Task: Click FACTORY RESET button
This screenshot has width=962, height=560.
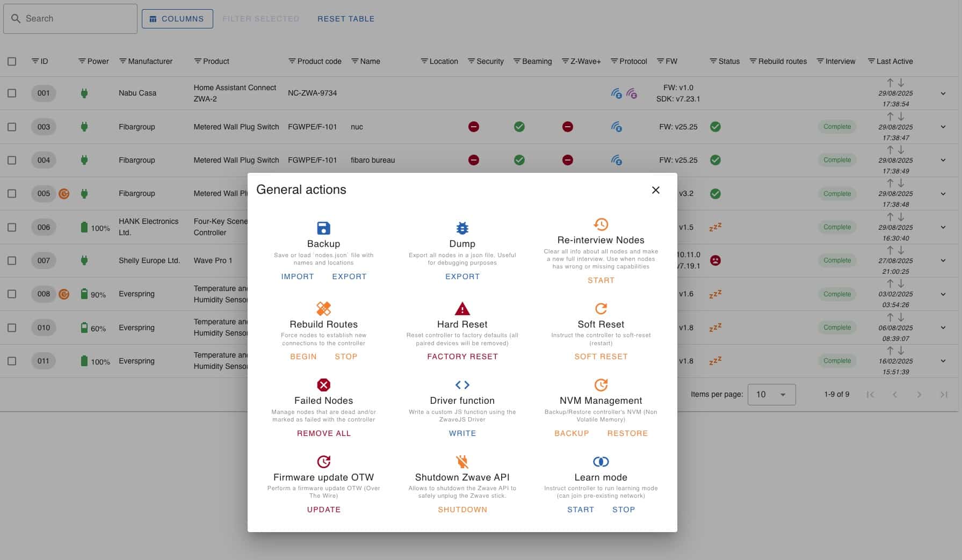Action: click(x=462, y=357)
